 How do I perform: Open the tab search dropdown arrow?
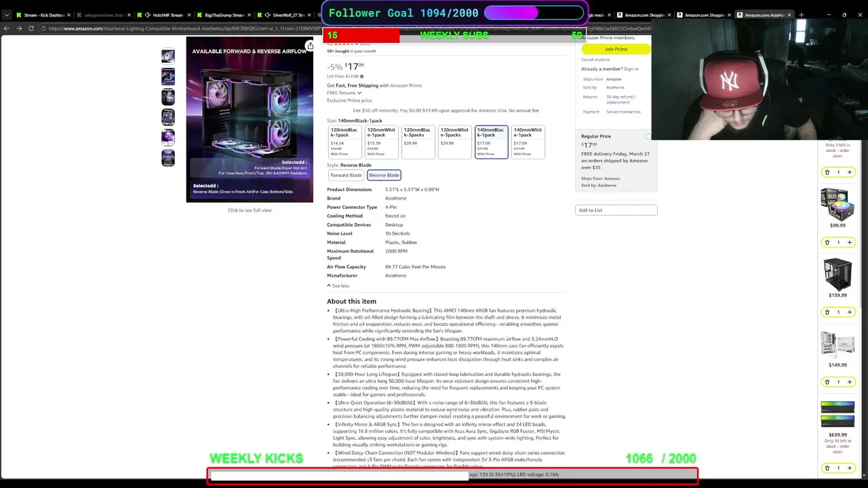coord(7,15)
